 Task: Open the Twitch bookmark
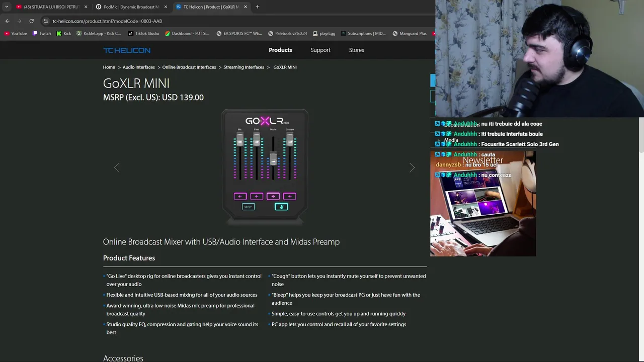(42, 33)
